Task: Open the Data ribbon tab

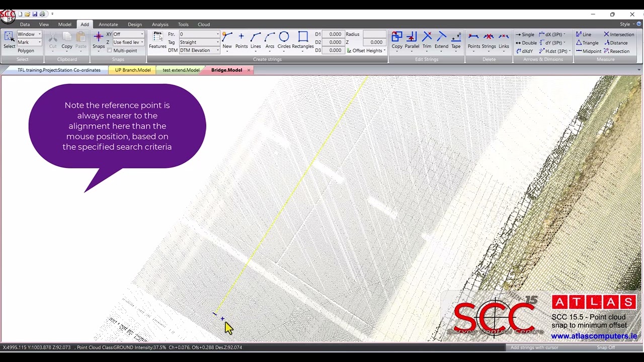Action: click(x=25, y=24)
